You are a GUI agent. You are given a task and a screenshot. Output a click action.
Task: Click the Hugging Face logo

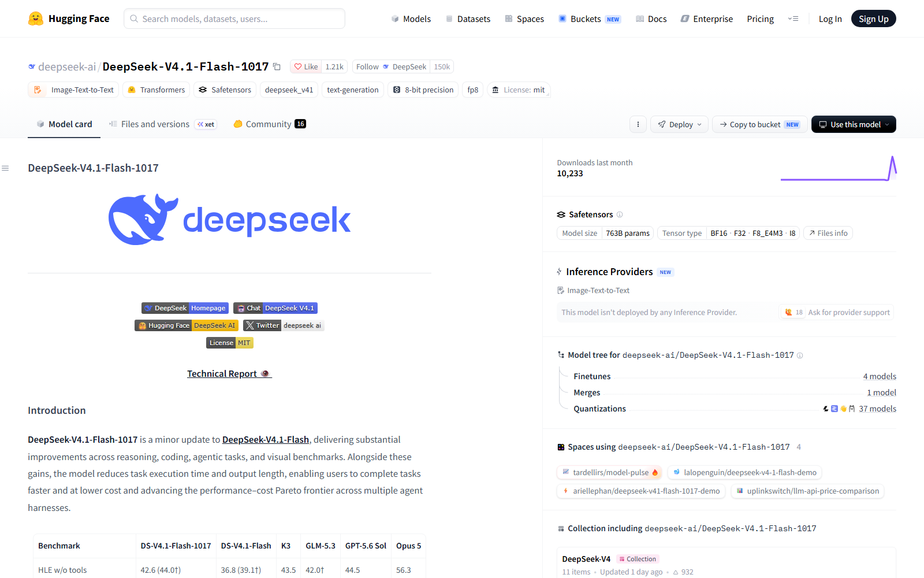click(x=69, y=18)
